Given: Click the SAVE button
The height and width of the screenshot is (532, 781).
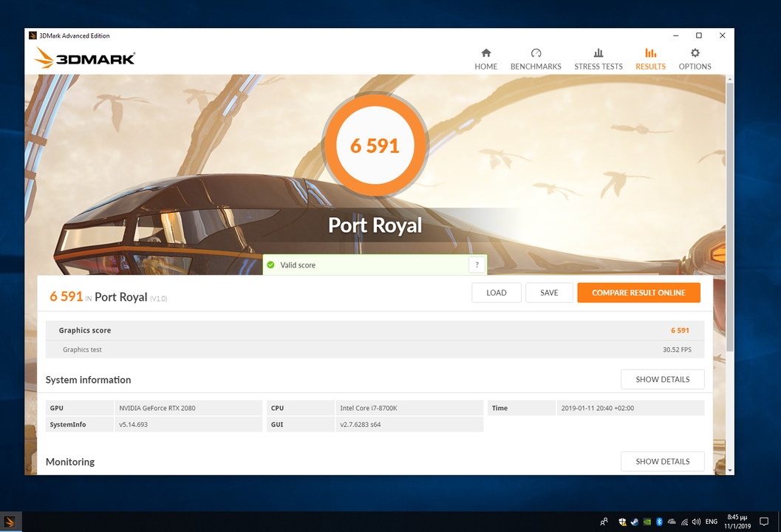Looking at the screenshot, I should (549, 293).
